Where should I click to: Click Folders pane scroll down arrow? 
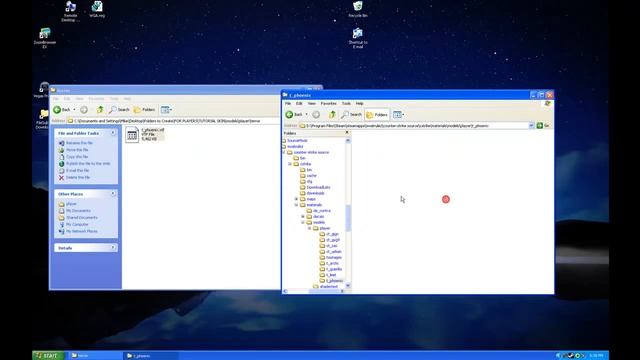tap(348, 286)
